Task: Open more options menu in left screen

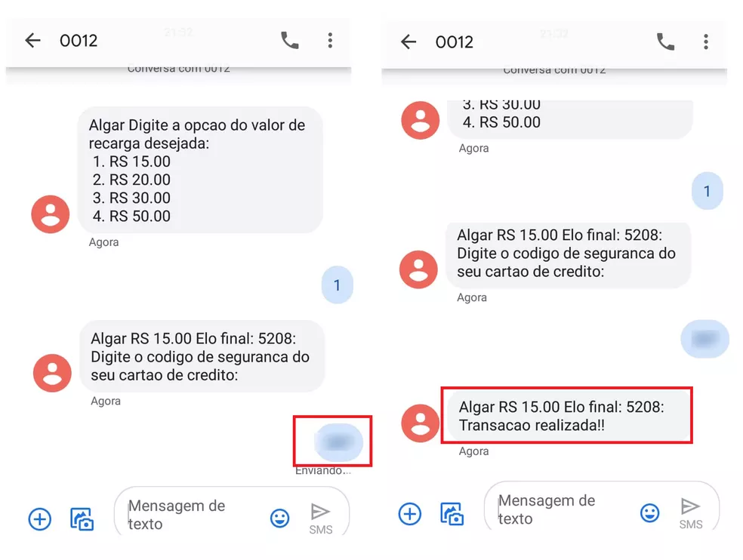Action: (x=330, y=40)
